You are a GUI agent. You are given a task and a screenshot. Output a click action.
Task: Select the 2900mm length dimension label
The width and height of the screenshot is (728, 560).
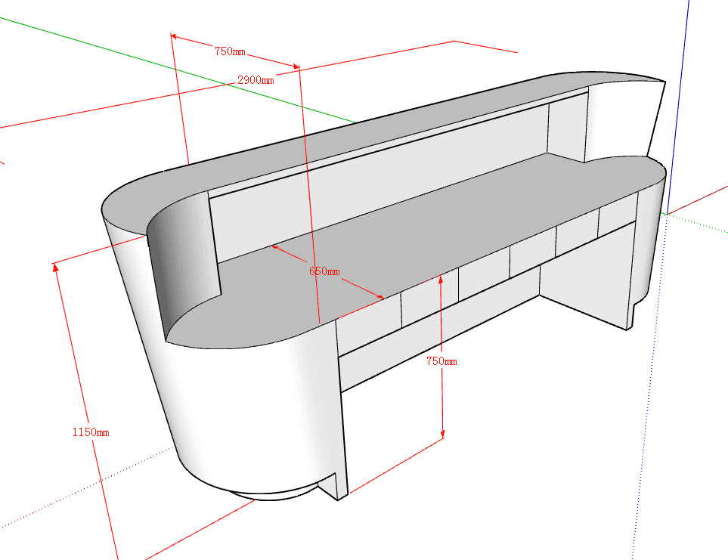pyautogui.click(x=256, y=80)
